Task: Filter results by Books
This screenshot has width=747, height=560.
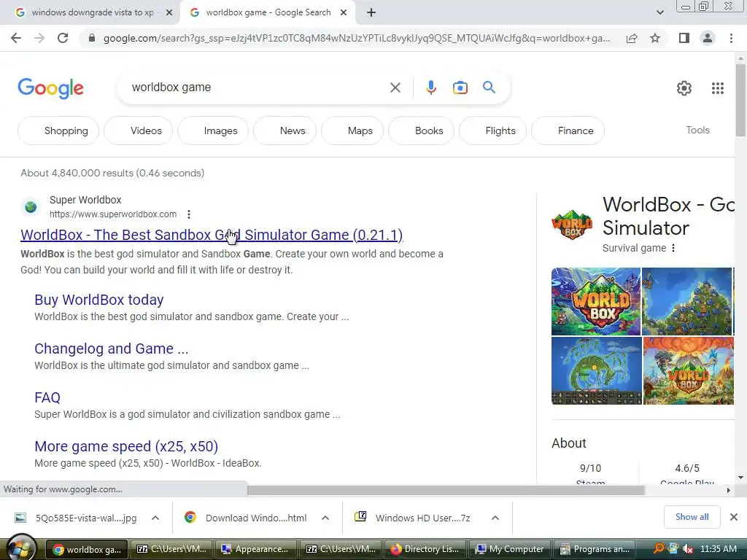Action: coord(421,131)
